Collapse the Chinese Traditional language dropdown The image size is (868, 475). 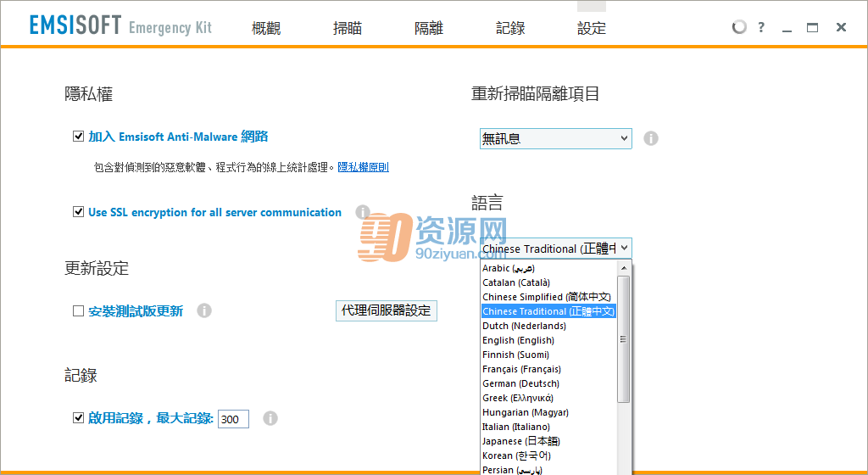pyautogui.click(x=555, y=248)
